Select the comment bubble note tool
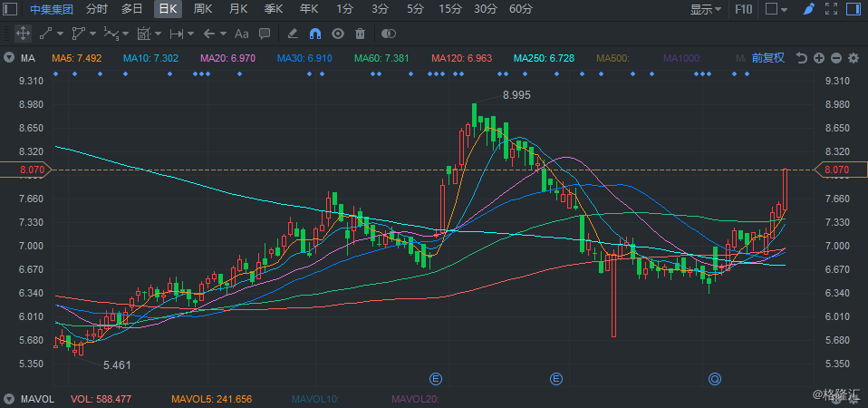Viewport: 868px width, 408px height. (x=265, y=34)
